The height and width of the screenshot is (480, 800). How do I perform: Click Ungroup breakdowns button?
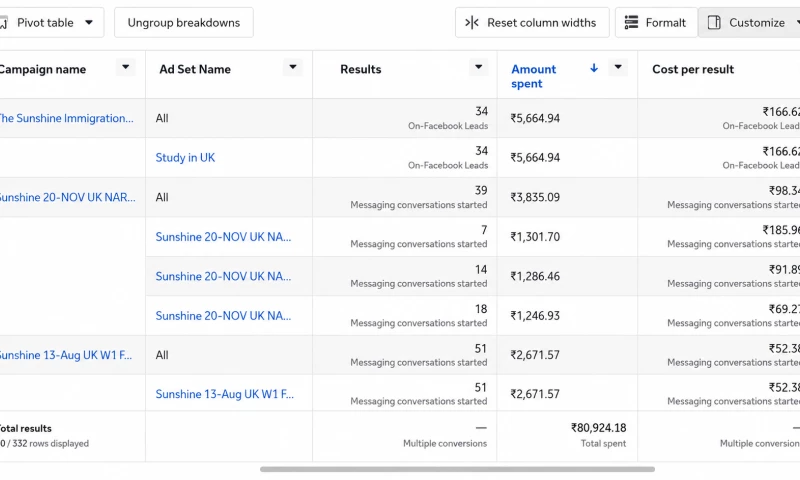point(184,22)
